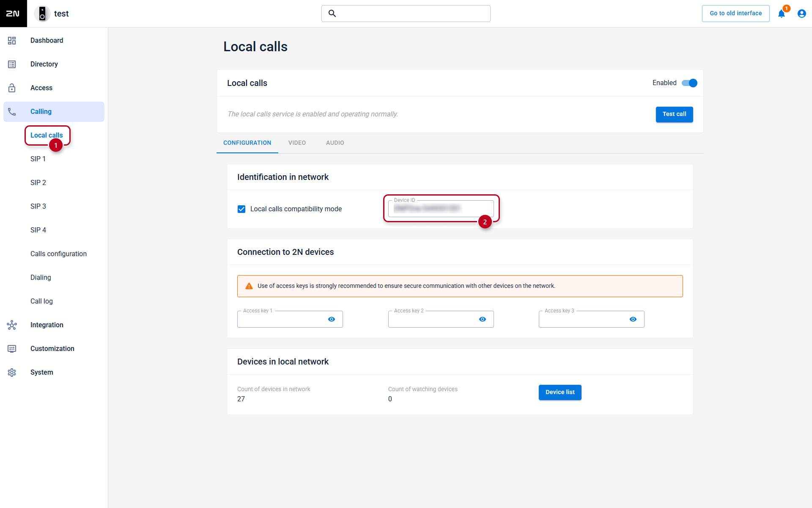The height and width of the screenshot is (508, 812).
Task: Open Dashboard in sidebar
Action: pos(54,41)
